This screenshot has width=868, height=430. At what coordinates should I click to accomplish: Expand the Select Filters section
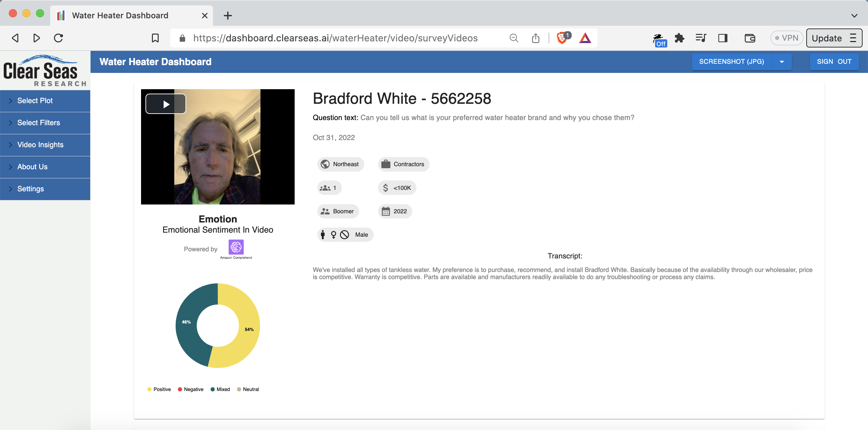tap(38, 123)
